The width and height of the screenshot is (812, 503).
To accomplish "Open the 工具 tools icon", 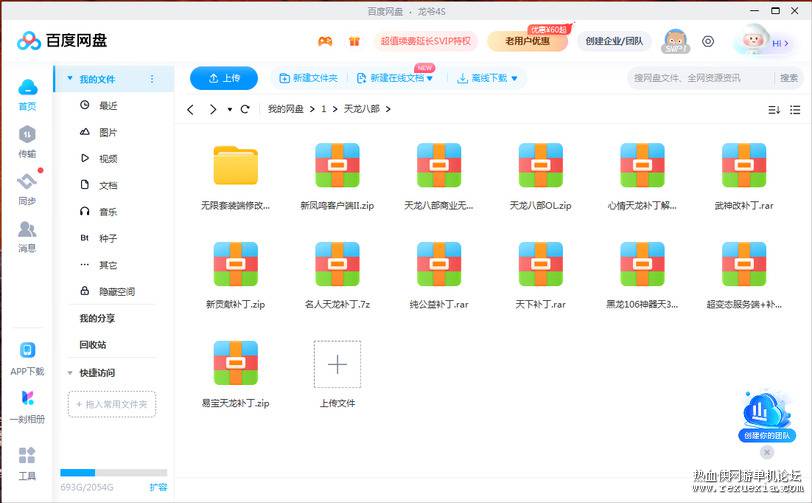I will click(27, 455).
